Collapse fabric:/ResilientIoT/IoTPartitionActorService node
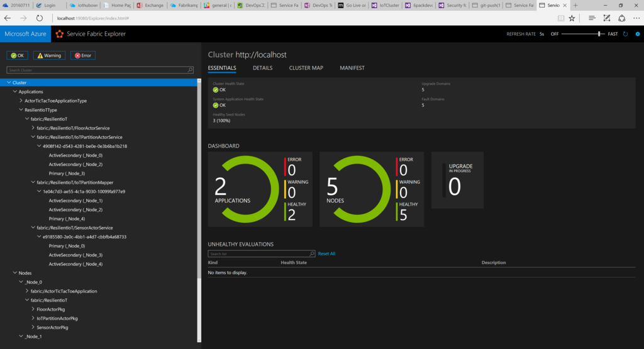This screenshot has height=349, width=644. point(33,136)
